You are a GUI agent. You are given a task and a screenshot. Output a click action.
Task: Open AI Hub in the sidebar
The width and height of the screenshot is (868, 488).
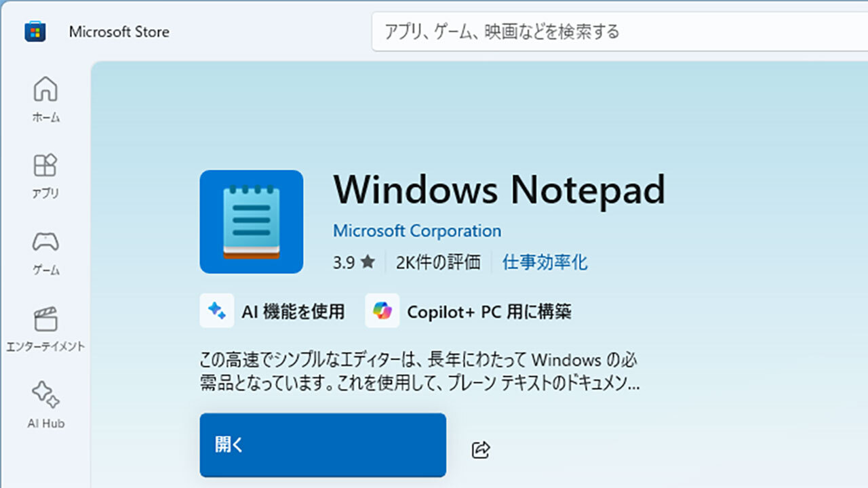coord(45,405)
